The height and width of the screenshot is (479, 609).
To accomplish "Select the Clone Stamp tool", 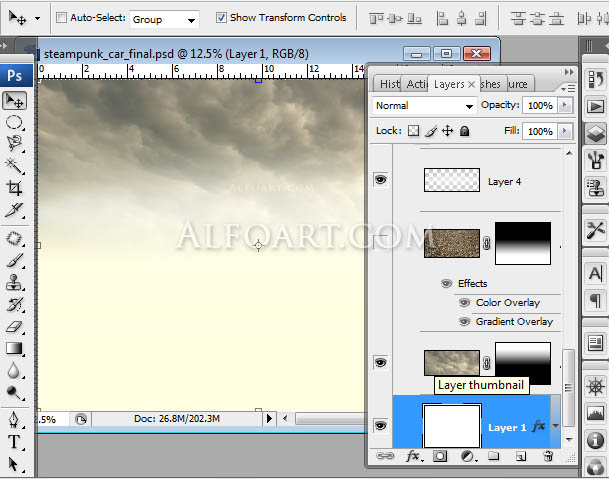I will [14, 282].
